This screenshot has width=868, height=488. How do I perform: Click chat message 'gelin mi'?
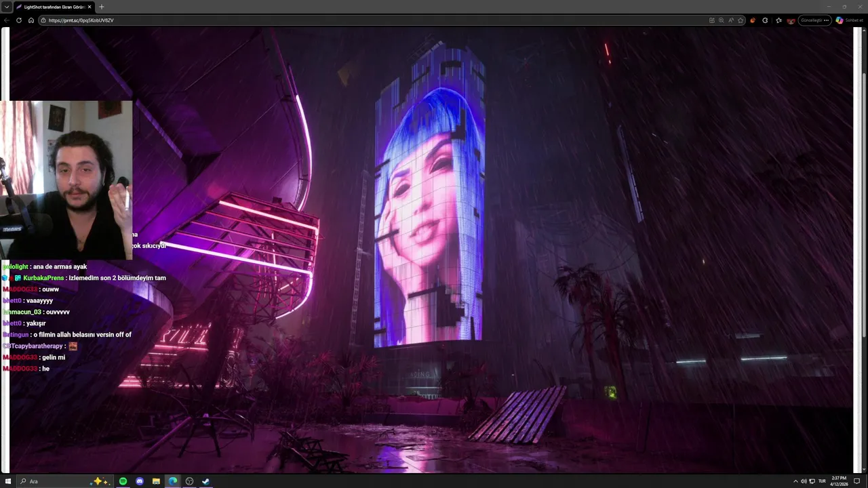pyautogui.click(x=54, y=357)
